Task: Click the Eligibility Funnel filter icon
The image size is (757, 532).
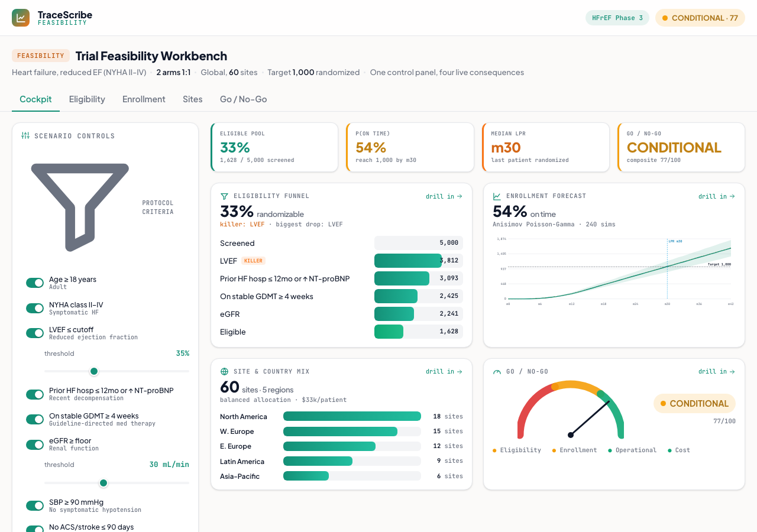Action: (x=224, y=196)
